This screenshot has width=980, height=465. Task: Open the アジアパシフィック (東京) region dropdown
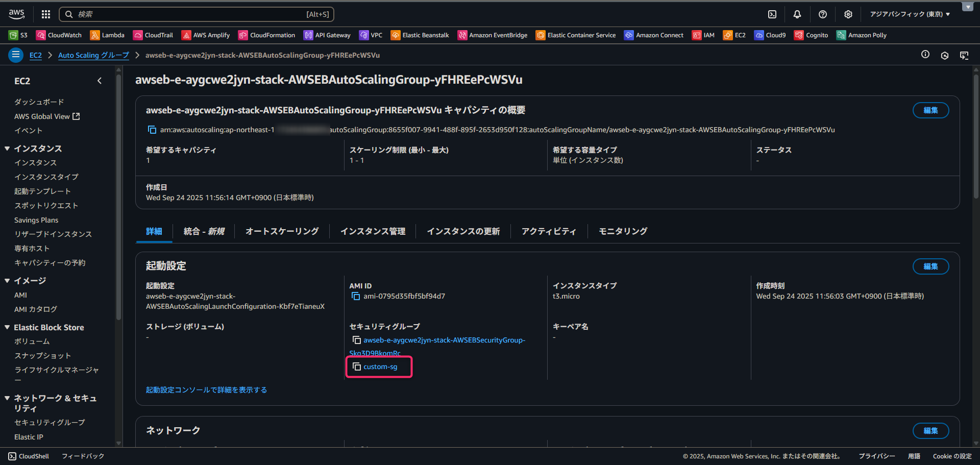pos(910,14)
